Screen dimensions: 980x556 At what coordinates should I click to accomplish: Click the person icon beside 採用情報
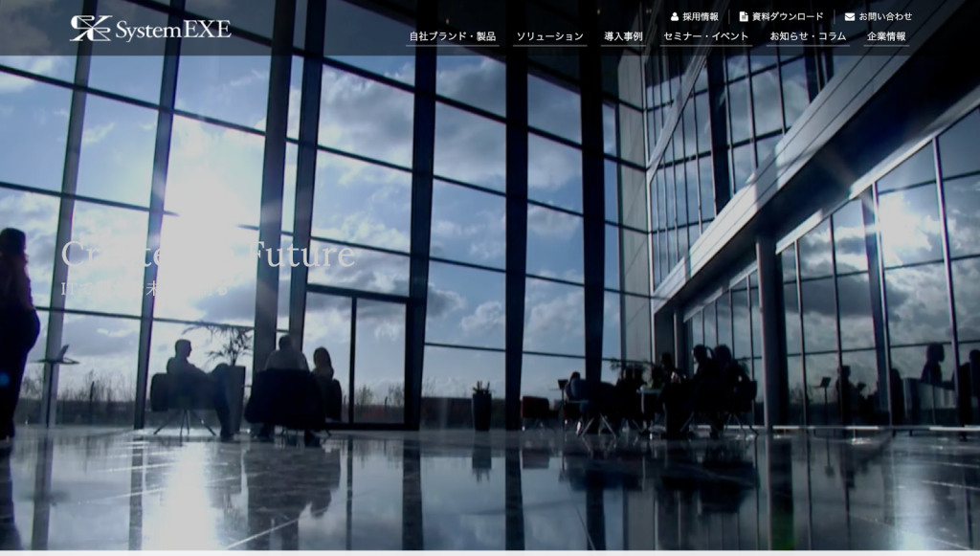pyautogui.click(x=674, y=16)
